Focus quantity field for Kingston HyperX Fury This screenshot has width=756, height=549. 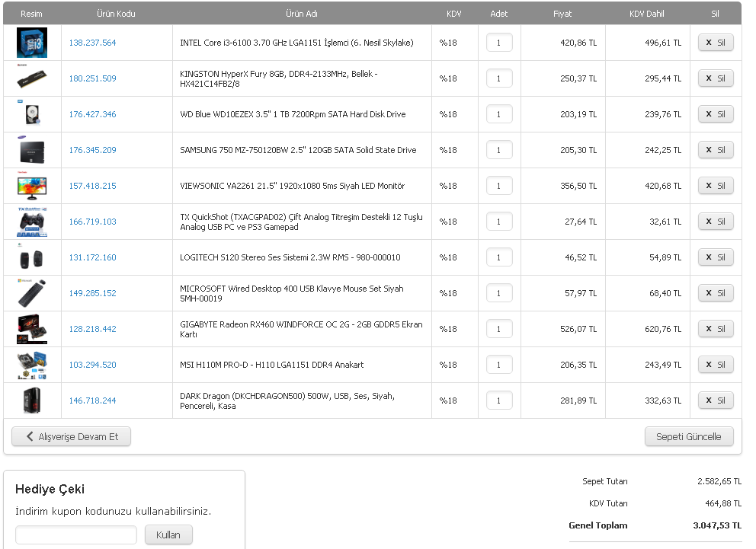(499, 78)
